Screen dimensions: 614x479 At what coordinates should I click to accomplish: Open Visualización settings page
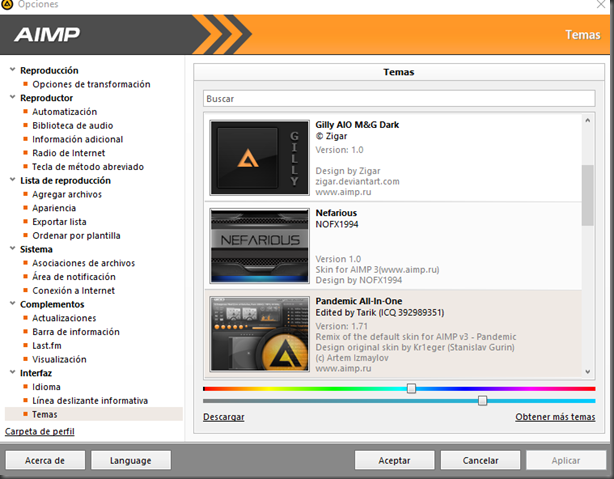tap(60, 359)
